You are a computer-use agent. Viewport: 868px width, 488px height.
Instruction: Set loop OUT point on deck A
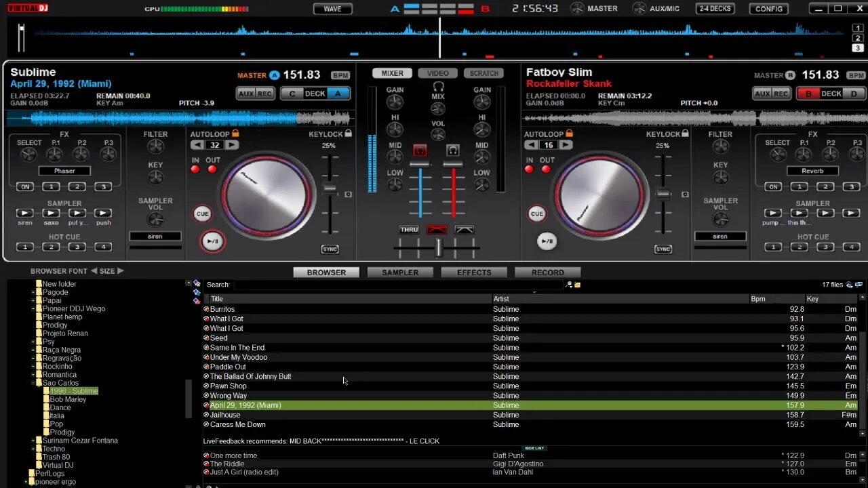tap(212, 169)
